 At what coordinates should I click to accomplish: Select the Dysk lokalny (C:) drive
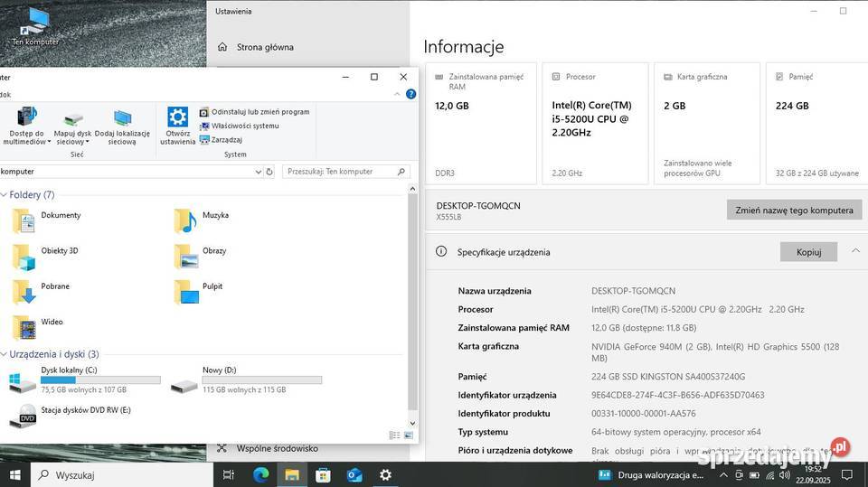click(69, 370)
